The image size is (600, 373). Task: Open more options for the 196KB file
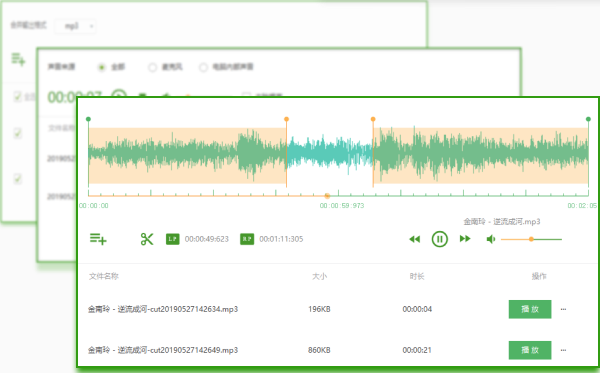click(x=563, y=309)
